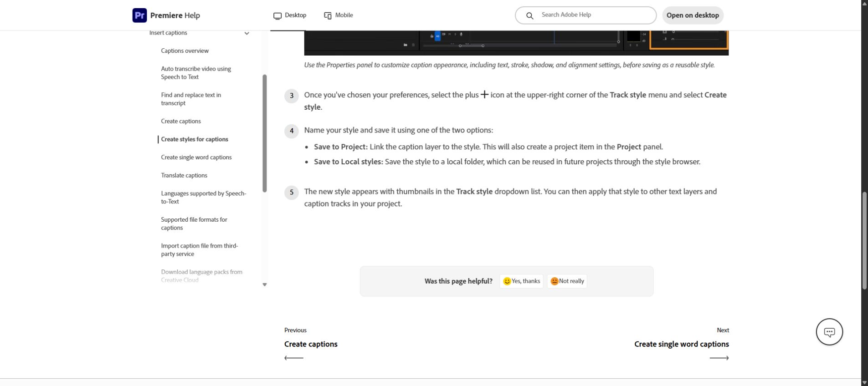868x386 pixels.
Task: Open Languages supported by Speech-to-Text link
Action: (204, 198)
